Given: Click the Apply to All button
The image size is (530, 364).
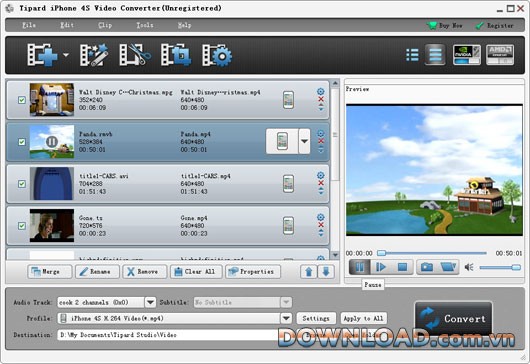Looking at the screenshot, I should coord(363,318).
